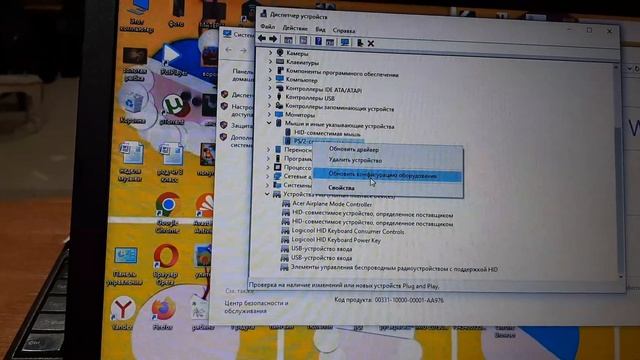Select Logicool HID Keyboard Consumer Controls

click(x=348, y=231)
